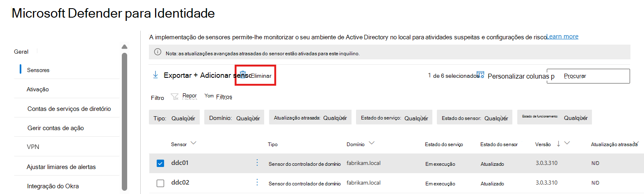This screenshot has height=194, width=644.
Task: Click the Geral sidebar section heading
Action: 21,52
